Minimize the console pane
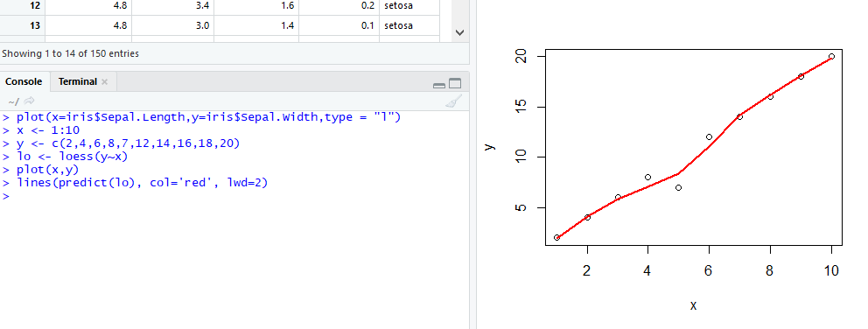This screenshot has height=329, width=868. tap(439, 85)
